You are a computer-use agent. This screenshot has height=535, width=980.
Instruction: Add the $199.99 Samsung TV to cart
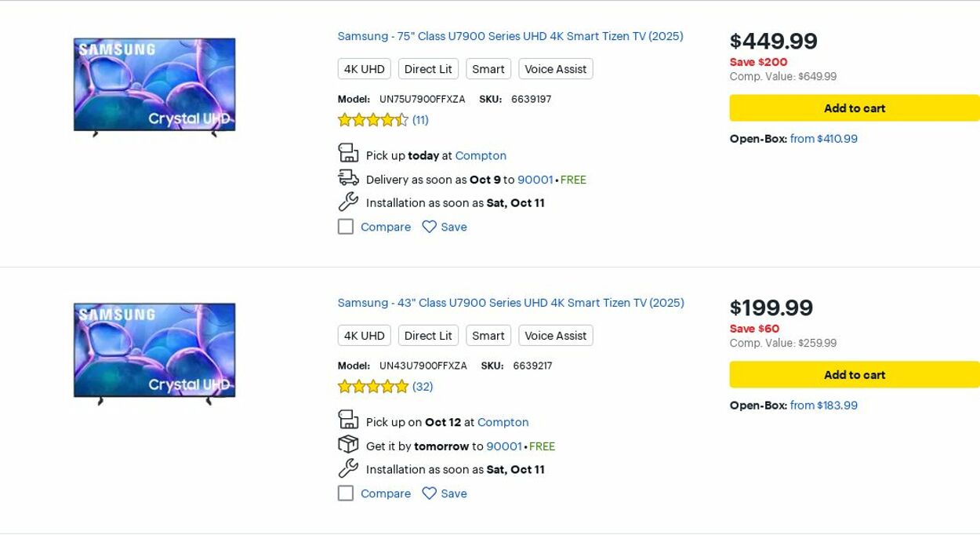[x=854, y=375]
